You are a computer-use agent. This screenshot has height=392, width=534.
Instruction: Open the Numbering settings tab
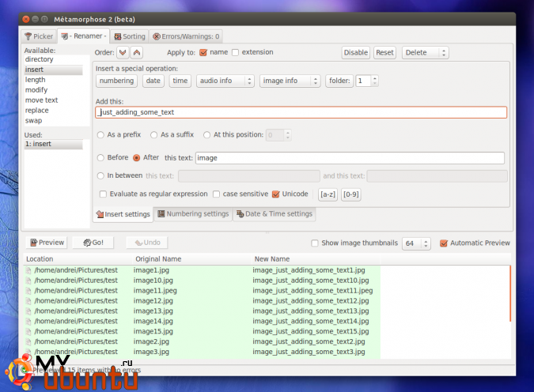(193, 214)
